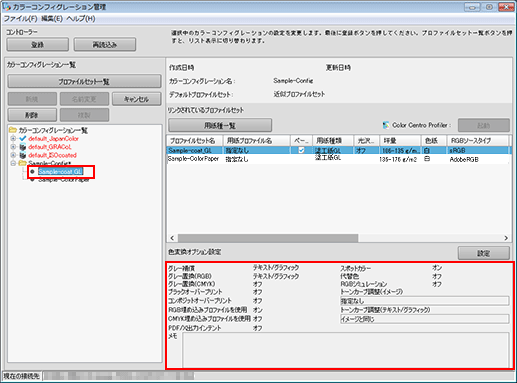Click the 坪量 column header
This screenshot has width=517, height=383.
tap(400, 141)
